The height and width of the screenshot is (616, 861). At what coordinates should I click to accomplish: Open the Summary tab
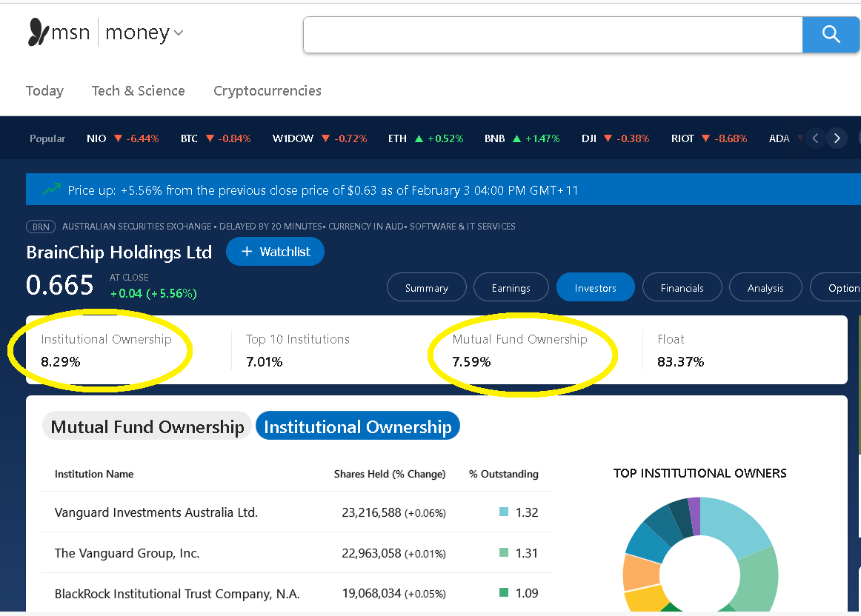click(x=426, y=288)
